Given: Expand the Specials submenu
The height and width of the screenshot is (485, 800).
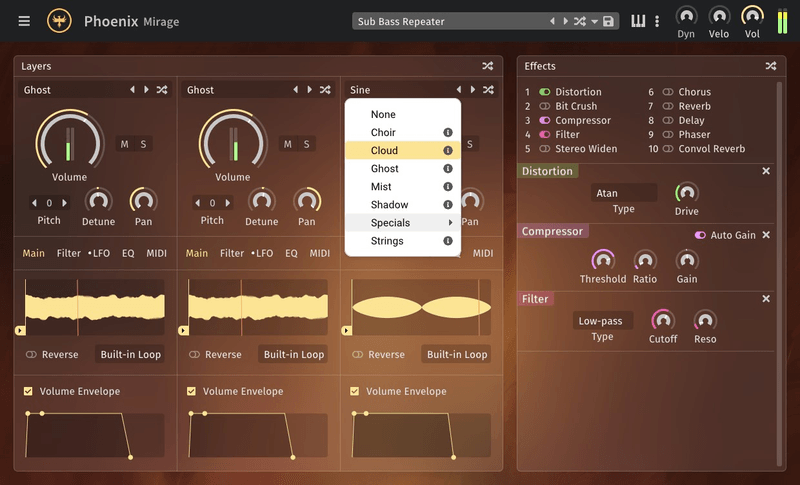Looking at the screenshot, I should tap(403, 223).
